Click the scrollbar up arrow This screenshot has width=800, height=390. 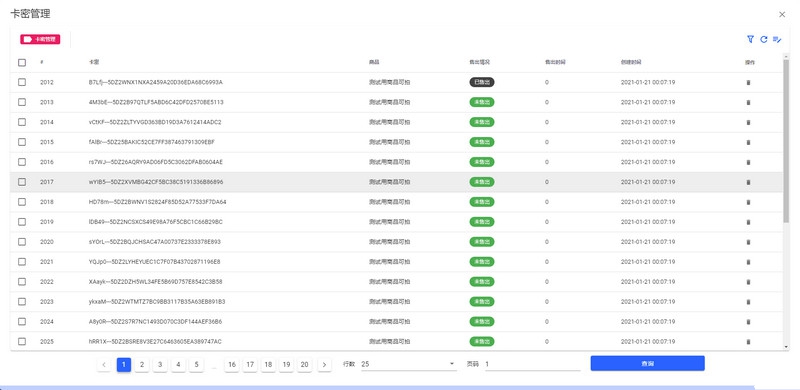coord(786,56)
